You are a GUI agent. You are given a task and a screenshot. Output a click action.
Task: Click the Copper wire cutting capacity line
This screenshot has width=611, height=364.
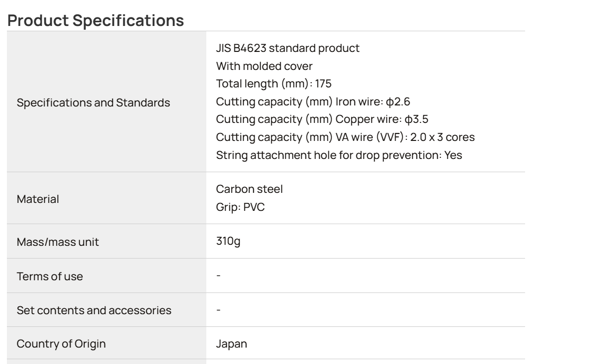pyautogui.click(x=322, y=119)
